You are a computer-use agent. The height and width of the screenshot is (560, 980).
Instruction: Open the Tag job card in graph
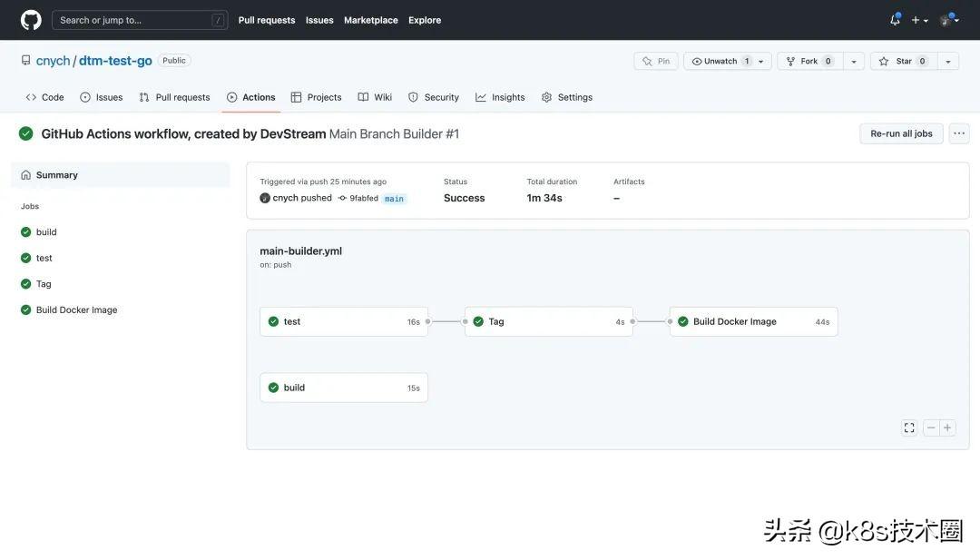click(x=549, y=322)
